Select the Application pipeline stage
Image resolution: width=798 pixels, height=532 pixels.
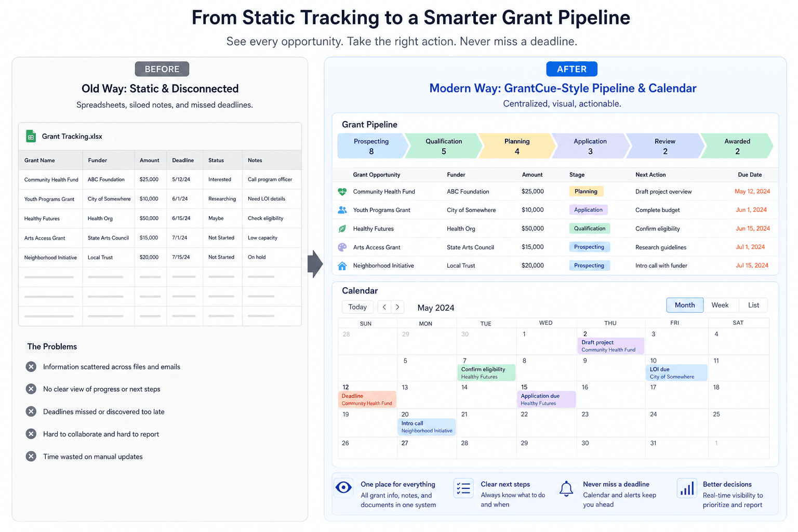(x=590, y=146)
